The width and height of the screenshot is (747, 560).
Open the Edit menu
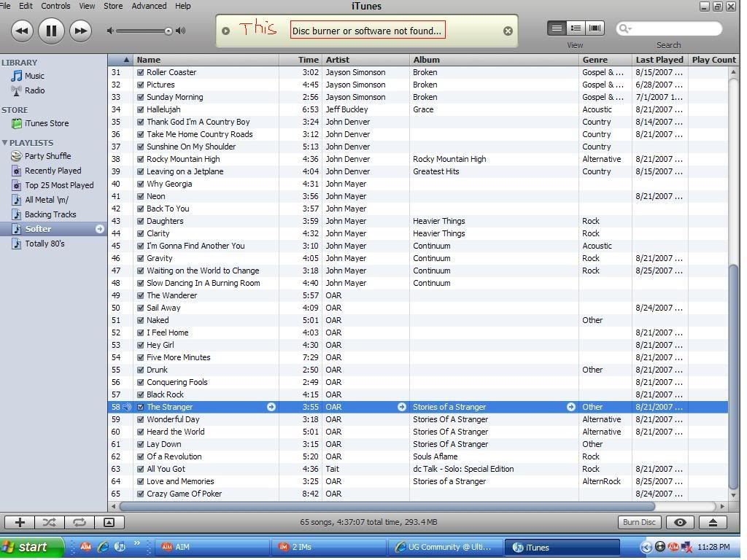(x=26, y=6)
